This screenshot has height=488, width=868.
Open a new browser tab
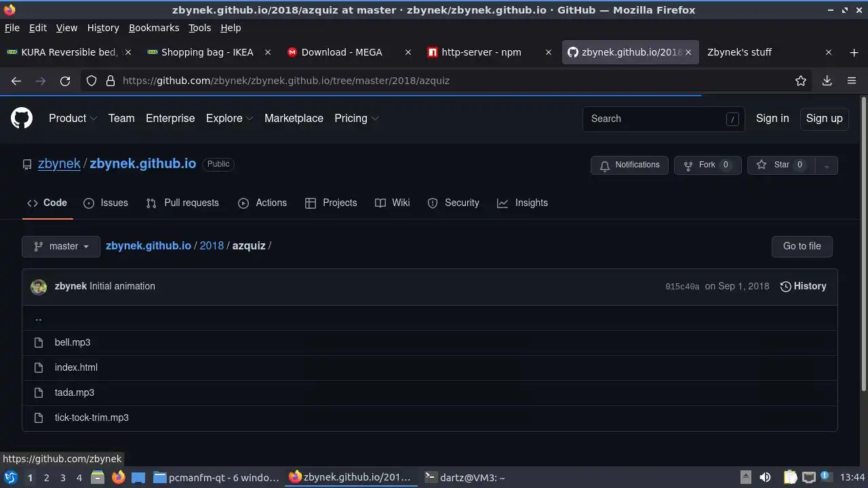click(854, 52)
